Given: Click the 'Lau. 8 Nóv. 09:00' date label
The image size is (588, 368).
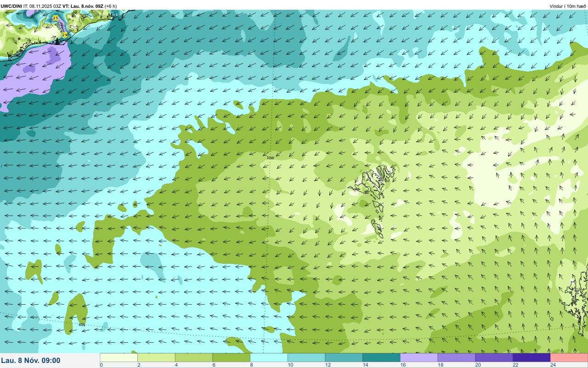Looking at the screenshot, I should click(x=30, y=361).
